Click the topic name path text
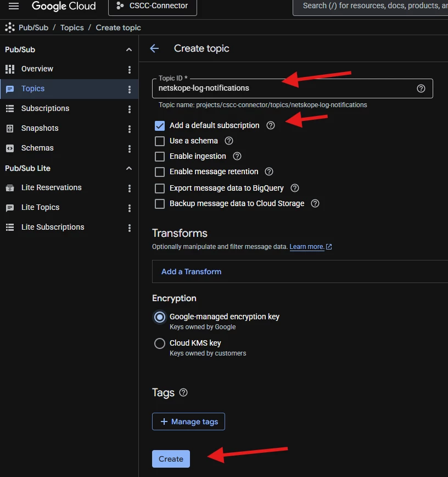The image size is (448, 477). 262,105
